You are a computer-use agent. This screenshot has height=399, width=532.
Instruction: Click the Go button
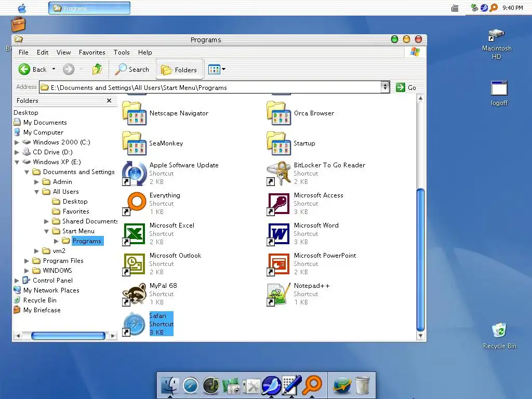[406, 87]
